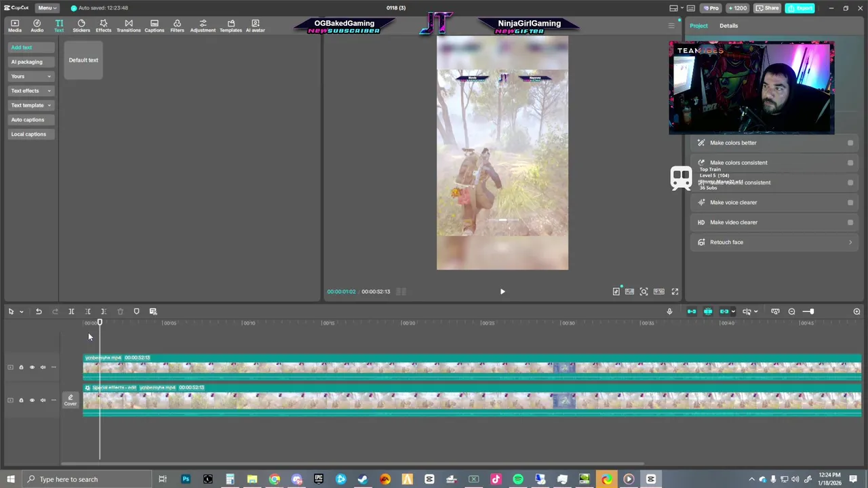Click the microphone record voiceover icon
The width and height of the screenshot is (868, 488).
[x=669, y=311]
